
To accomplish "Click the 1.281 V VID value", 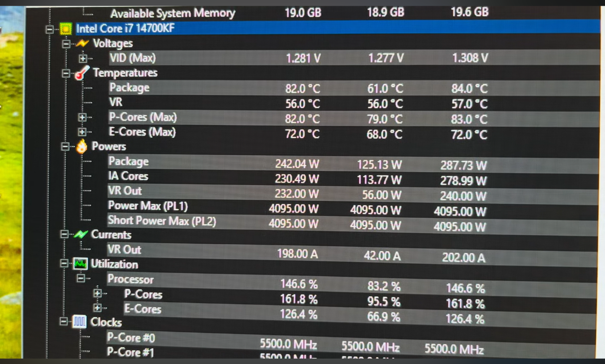I will pos(303,58).
